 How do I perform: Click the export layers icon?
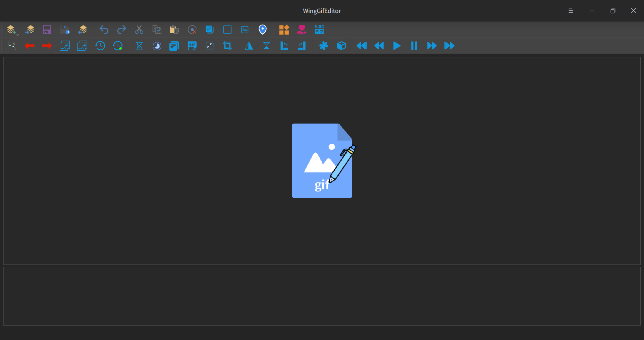(83, 30)
